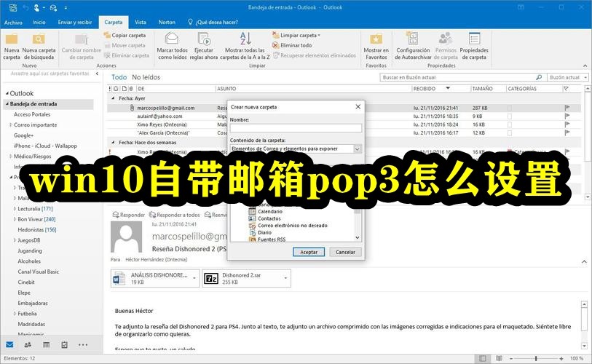The width and height of the screenshot is (592, 364).
Task: Open the Bon Viveur [240] folder
Action: tap(36, 219)
